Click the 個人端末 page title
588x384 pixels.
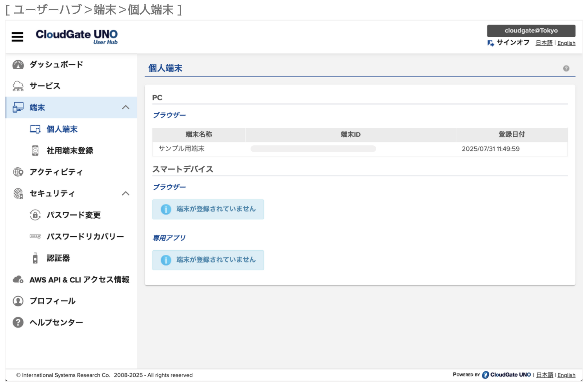[165, 68]
